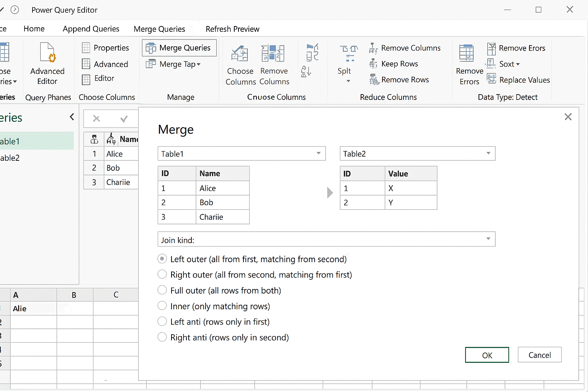Click Cancel in the Merge dialog
The image size is (588, 392).
click(540, 355)
